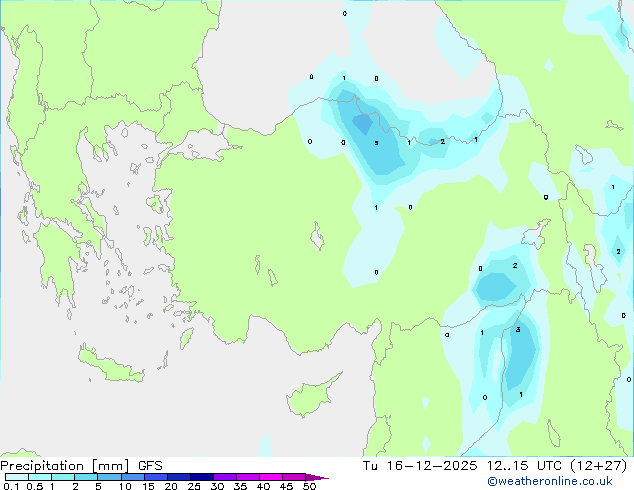Screen dimensions: 634x490
Task: Click the 0.1–0.5 mm legend swatch
Action: (17, 477)
